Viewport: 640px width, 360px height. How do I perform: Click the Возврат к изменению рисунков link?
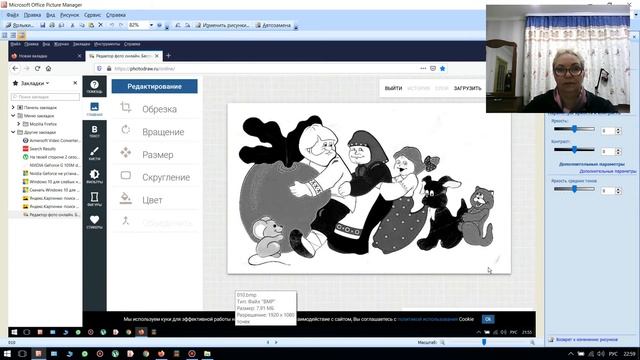[587, 339]
